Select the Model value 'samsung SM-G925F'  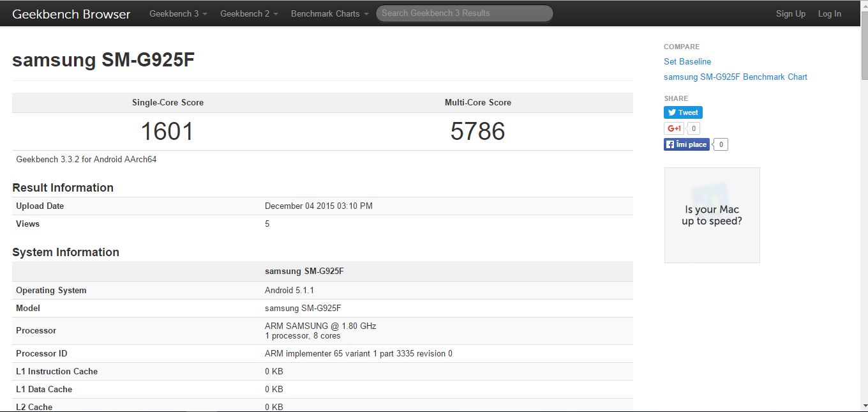(303, 308)
